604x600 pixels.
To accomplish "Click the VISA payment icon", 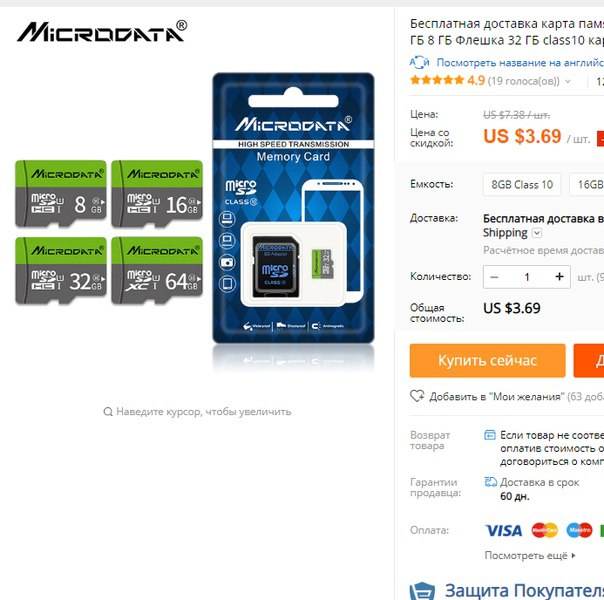I will pos(503,530).
